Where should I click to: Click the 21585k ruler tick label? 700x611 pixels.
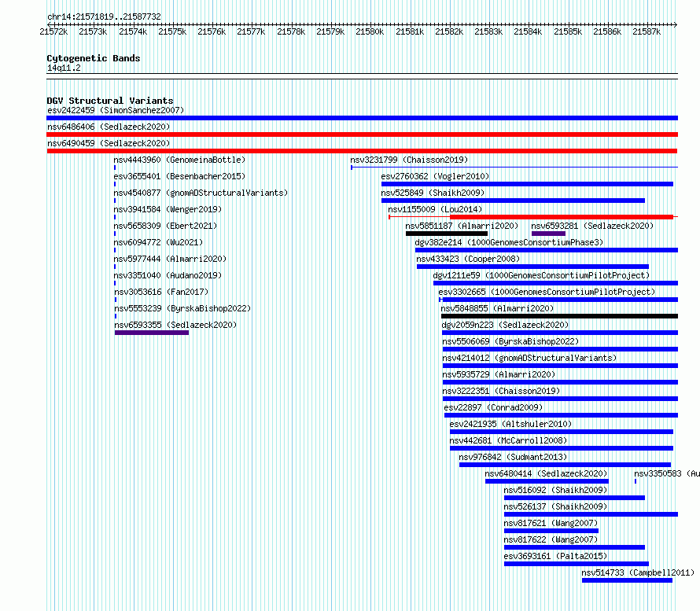coord(568,31)
